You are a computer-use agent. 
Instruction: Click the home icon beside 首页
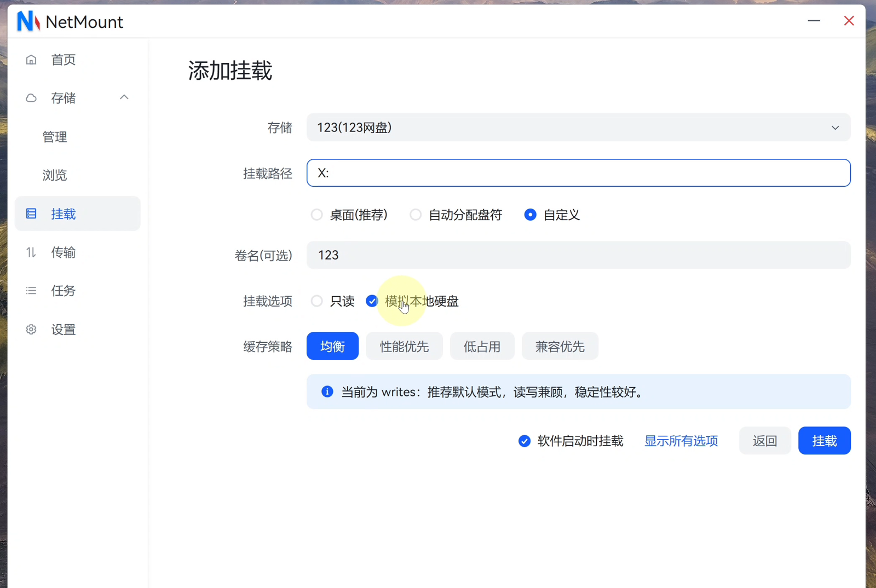pos(31,60)
